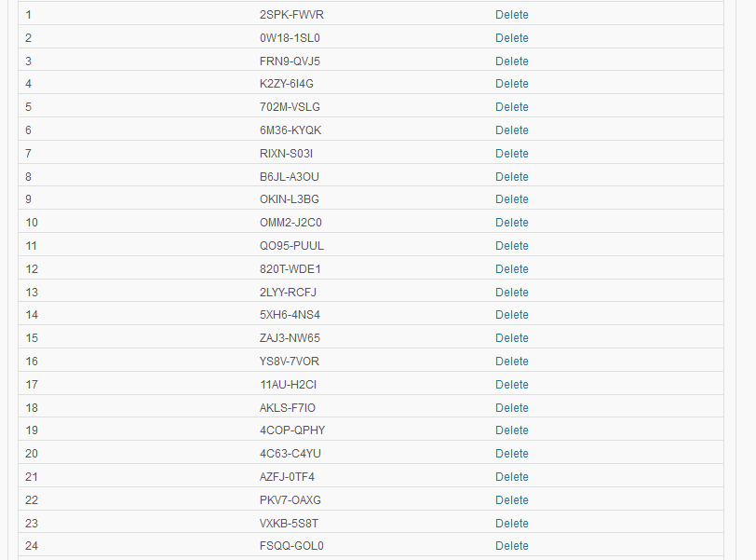Click the code AKLS-F7IO text
The image size is (756, 560).
click(288, 408)
